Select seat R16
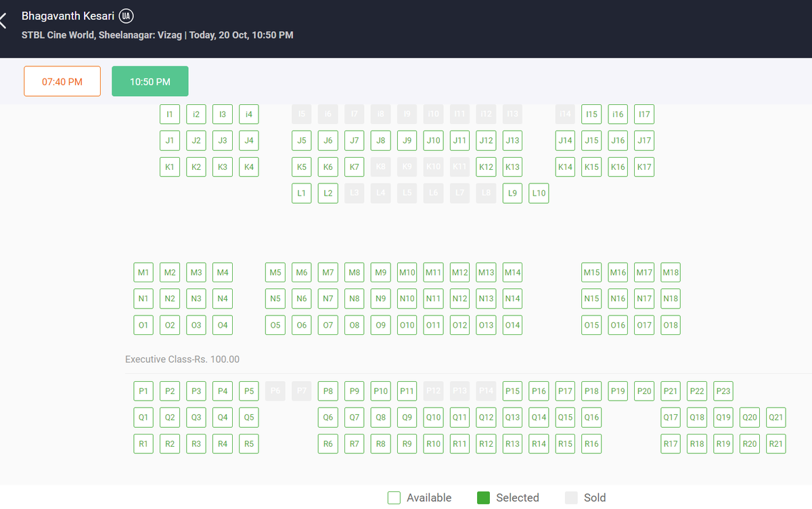Screen dimensions: 812x509 [x=591, y=444]
